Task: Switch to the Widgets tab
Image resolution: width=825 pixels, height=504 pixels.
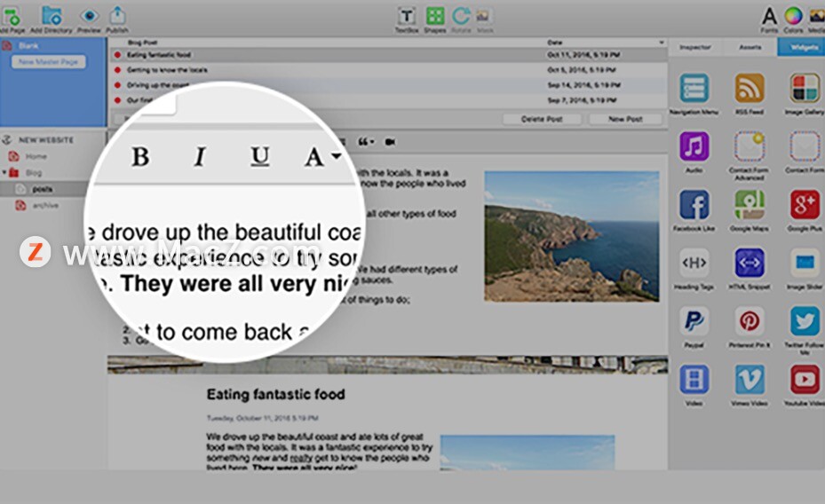Action: [x=801, y=47]
